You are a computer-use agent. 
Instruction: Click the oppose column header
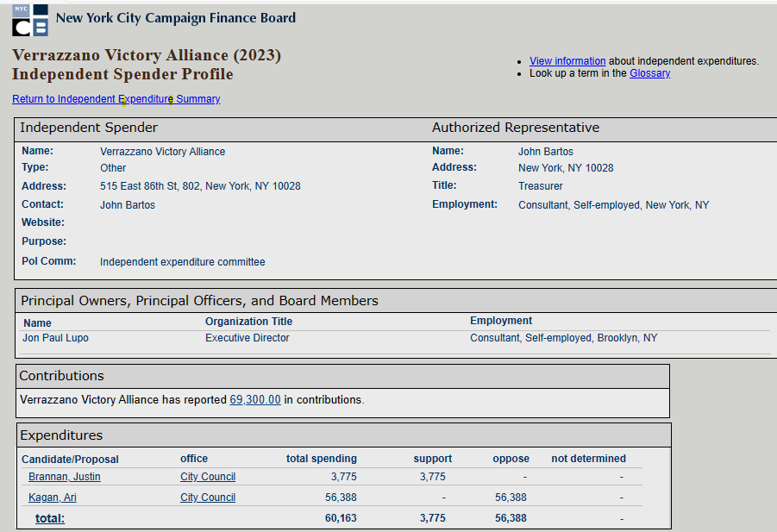(511, 459)
